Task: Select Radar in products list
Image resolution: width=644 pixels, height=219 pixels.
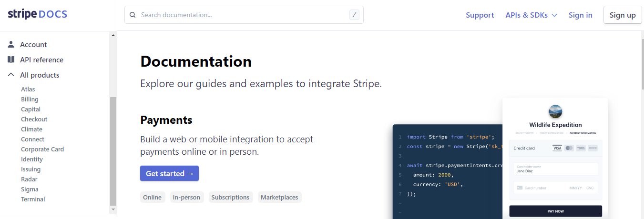Action: 29,179
